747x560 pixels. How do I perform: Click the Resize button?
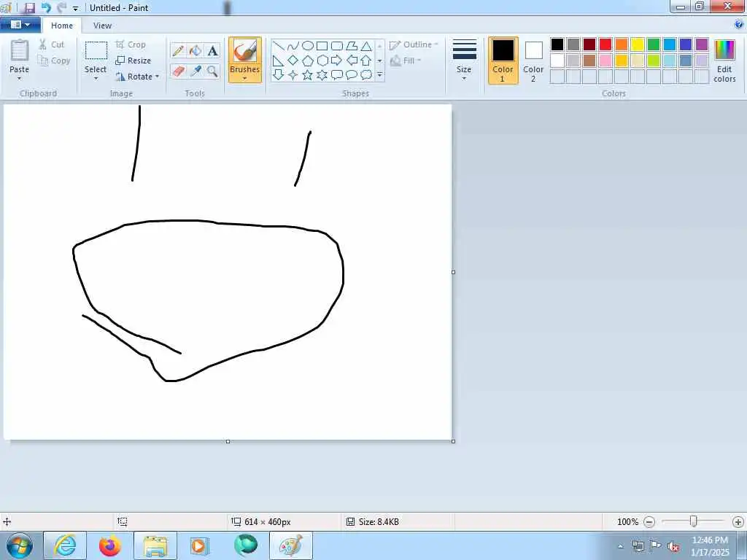(x=133, y=61)
